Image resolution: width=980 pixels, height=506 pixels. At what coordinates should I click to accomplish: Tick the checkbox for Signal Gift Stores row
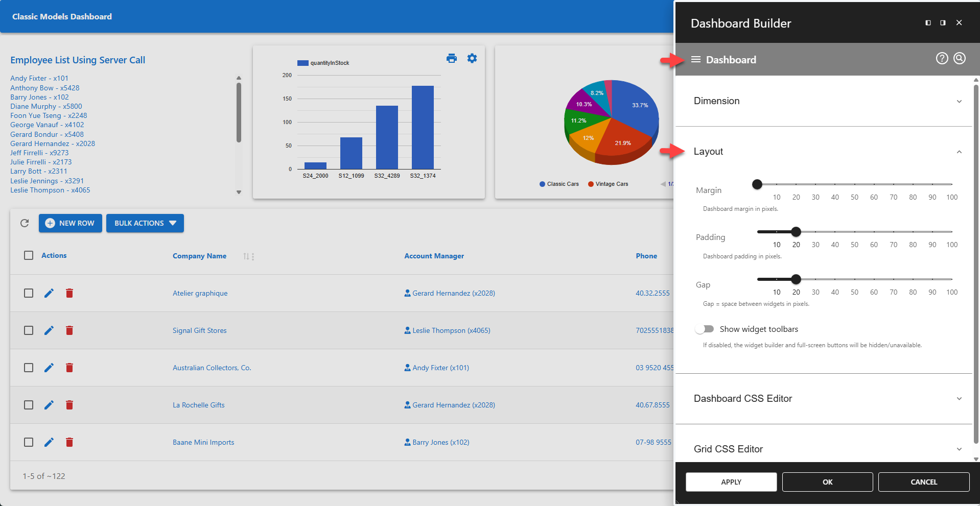pos(28,330)
